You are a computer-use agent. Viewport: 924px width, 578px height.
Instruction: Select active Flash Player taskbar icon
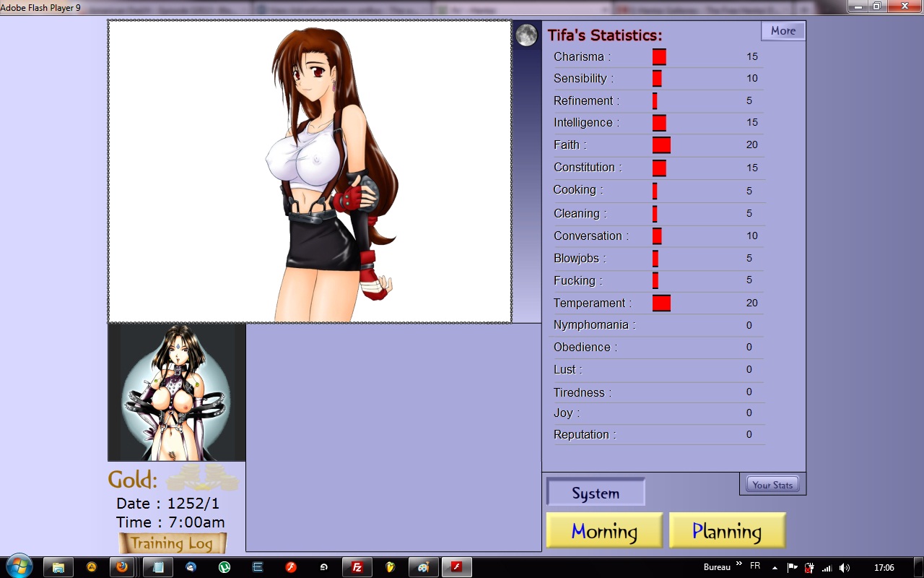pos(456,567)
